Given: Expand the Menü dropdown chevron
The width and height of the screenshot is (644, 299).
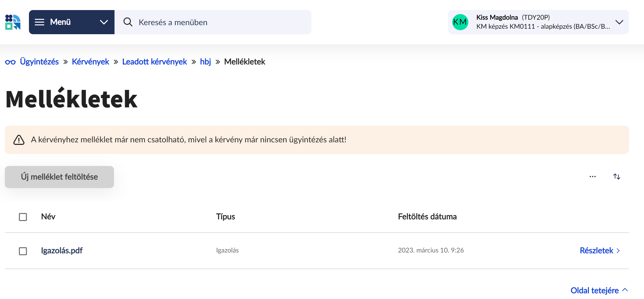Looking at the screenshot, I should coord(104,22).
